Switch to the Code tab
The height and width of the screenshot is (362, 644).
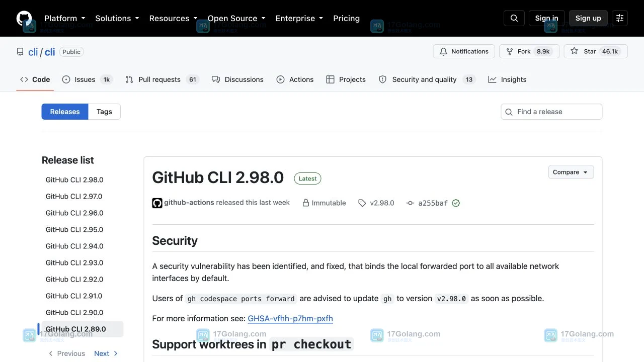[35, 79]
